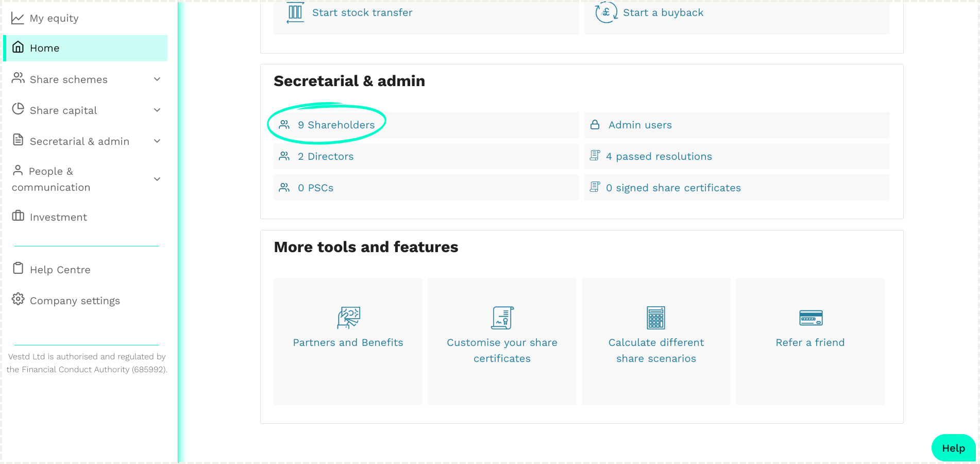
Task: Click the Refer a friend card icon
Action: point(810,318)
